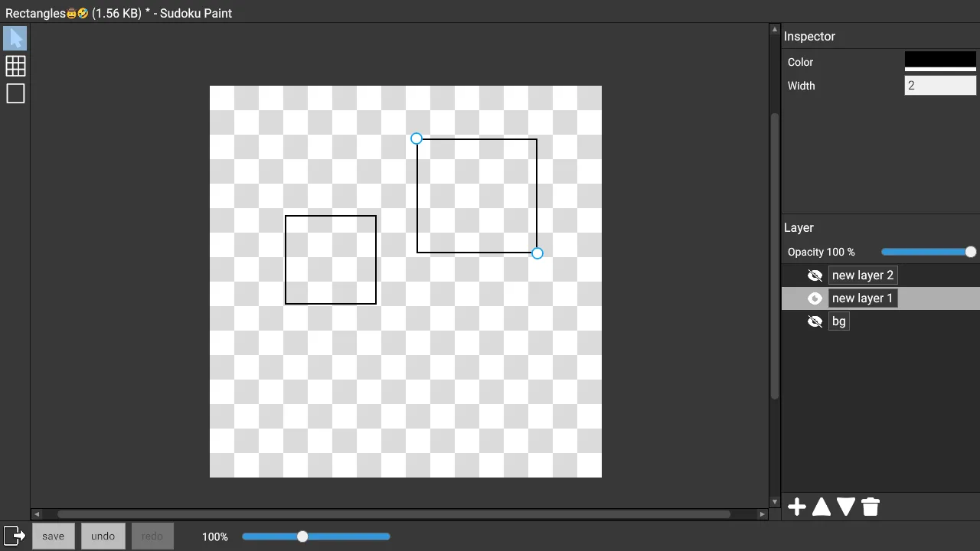Select the pointer selection tool
The height and width of the screenshot is (551, 980).
pos(15,38)
